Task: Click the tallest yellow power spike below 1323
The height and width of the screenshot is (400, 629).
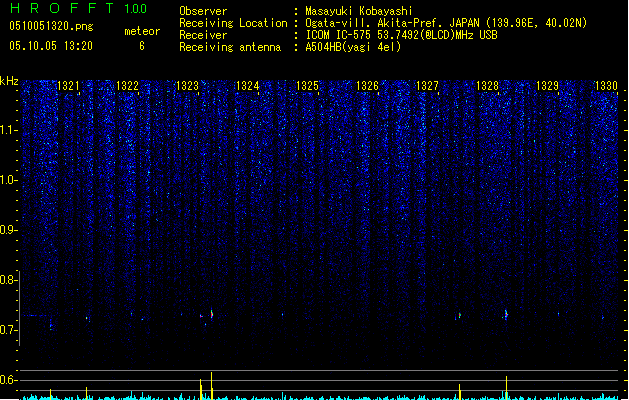Action: [211, 386]
